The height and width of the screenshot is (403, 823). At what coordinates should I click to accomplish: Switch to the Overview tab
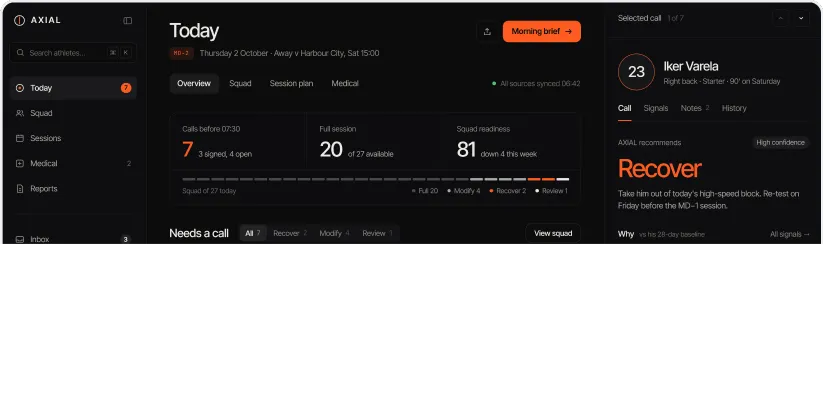click(x=194, y=83)
